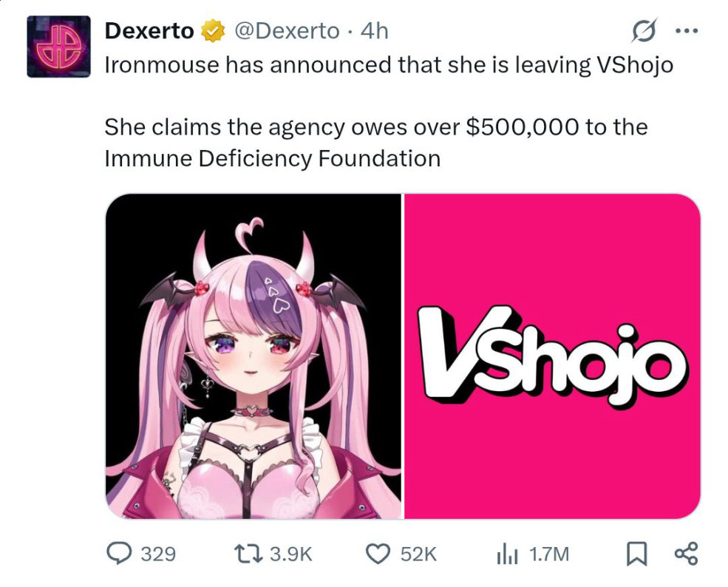Open the Ironmouse character image

pos(254,356)
